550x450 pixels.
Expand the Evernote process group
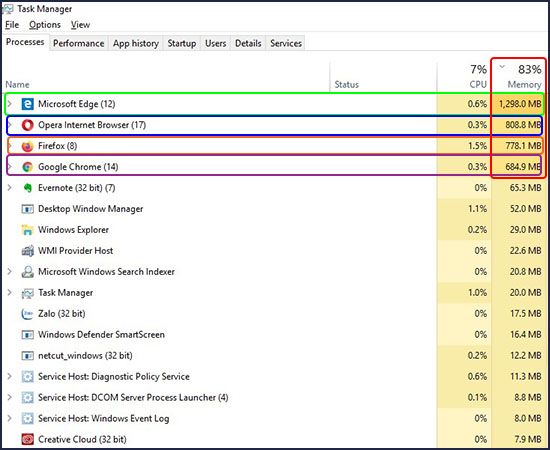[x=10, y=188]
